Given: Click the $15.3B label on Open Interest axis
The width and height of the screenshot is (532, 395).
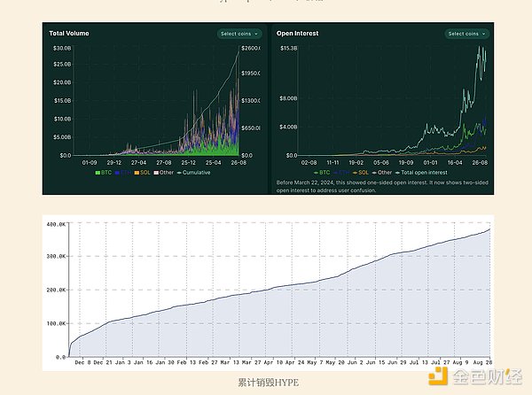Looking at the screenshot, I should [290, 47].
